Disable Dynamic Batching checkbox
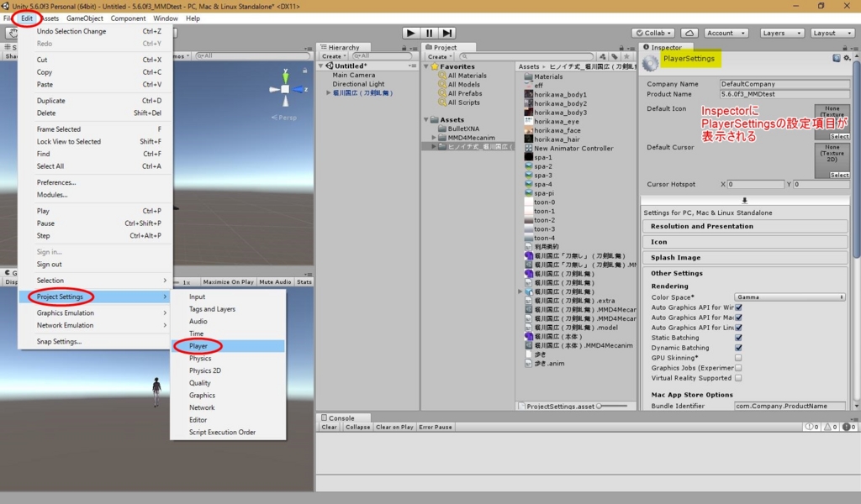Screen dimensions: 861x504 coord(738,348)
